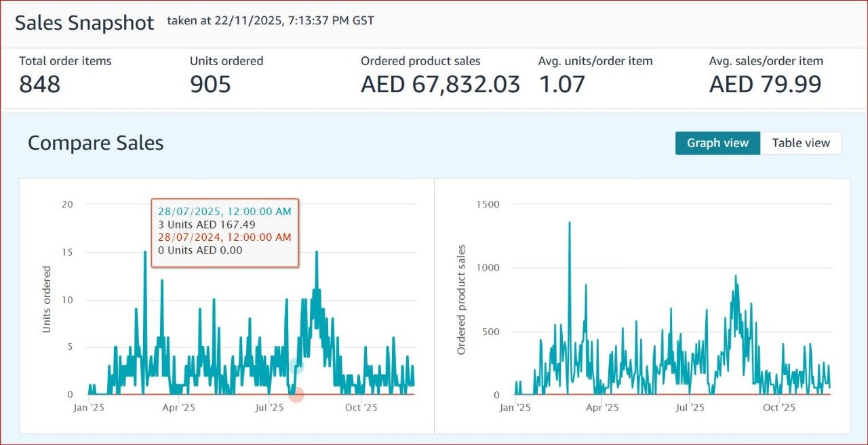868x445 pixels.
Task: Select the Graph view tab
Action: pyautogui.click(x=717, y=143)
